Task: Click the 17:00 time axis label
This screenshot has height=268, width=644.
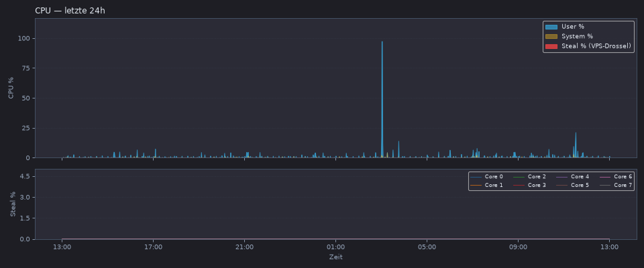Action: (153, 247)
